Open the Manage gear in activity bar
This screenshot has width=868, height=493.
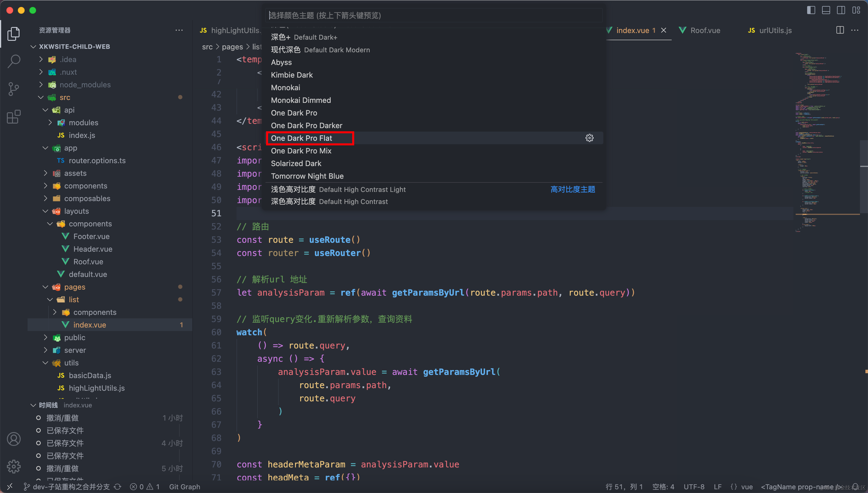point(13,466)
